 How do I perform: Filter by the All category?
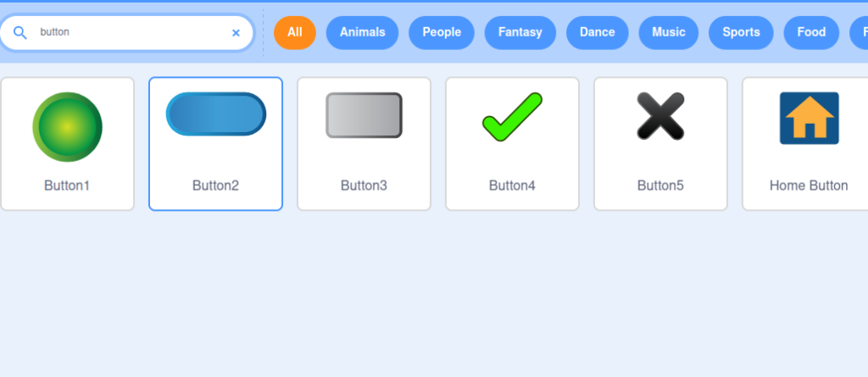(295, 32)
